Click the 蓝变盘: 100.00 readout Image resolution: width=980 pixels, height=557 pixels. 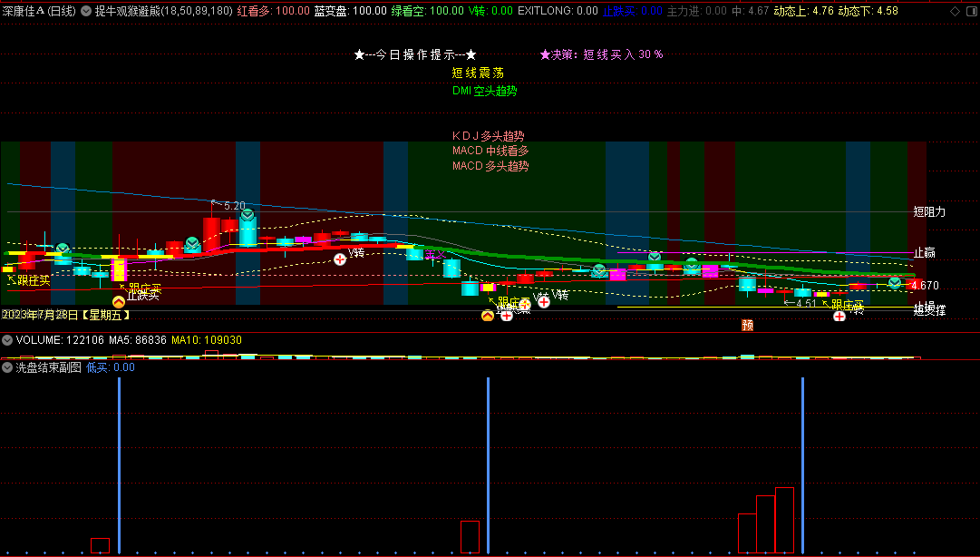pyautogui.click(x=351, y=11)
